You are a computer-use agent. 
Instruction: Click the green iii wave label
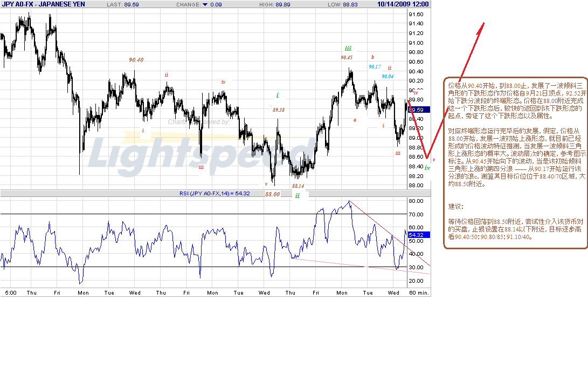tap(348, 49)
